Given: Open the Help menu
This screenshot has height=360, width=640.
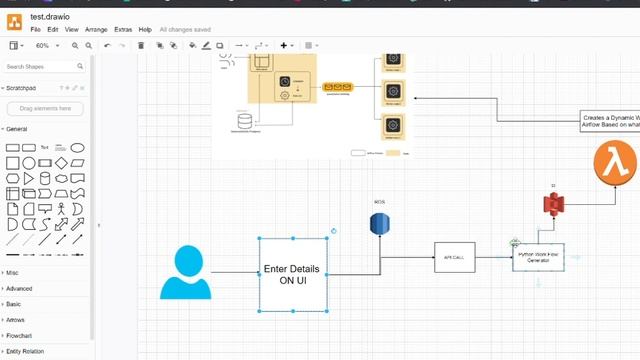Looking at the screenshot, I should pyautogui.click(x=145, y=29).
